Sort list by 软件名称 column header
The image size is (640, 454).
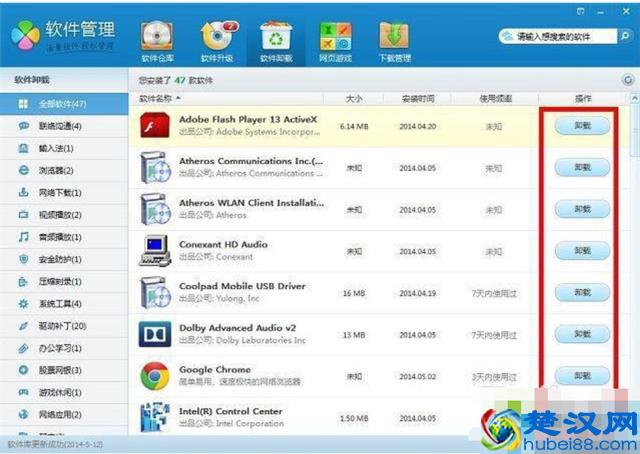click(160, 98)
